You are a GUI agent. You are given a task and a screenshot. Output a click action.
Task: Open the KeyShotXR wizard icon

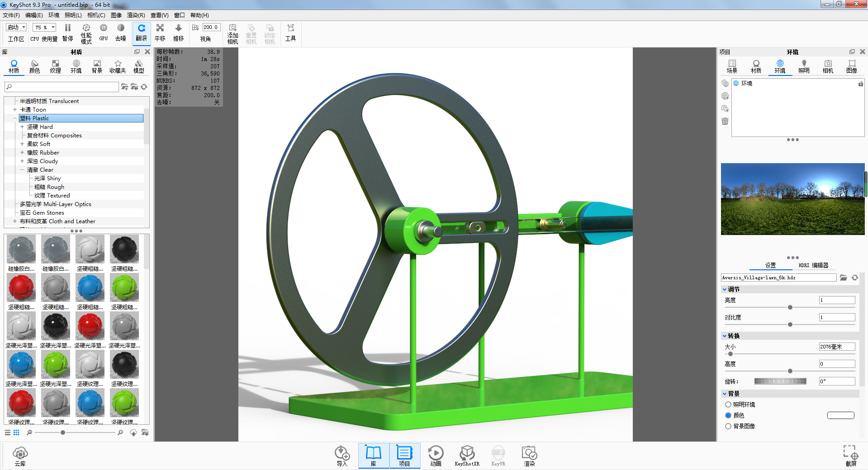click(x=467, y=453)
